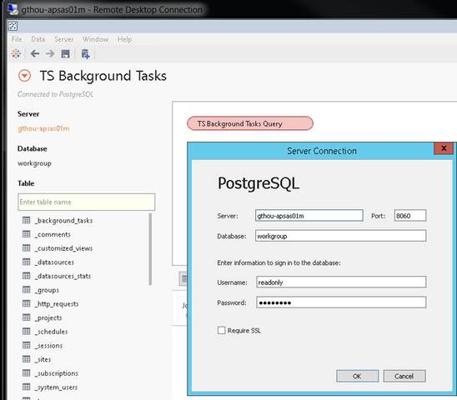Select the _system_users table
The width and height of the screenshot is (457, 400).
56,387
